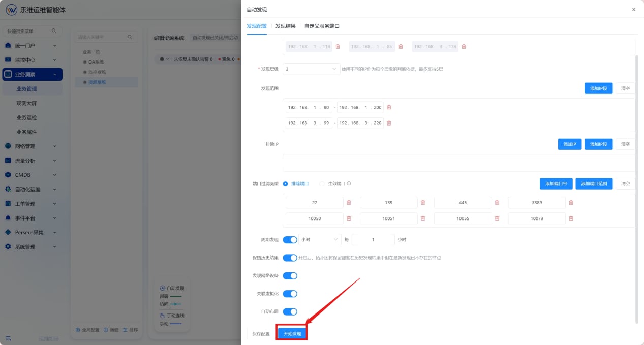Switch to the 发现配置 tab

[x=257, y=26]
